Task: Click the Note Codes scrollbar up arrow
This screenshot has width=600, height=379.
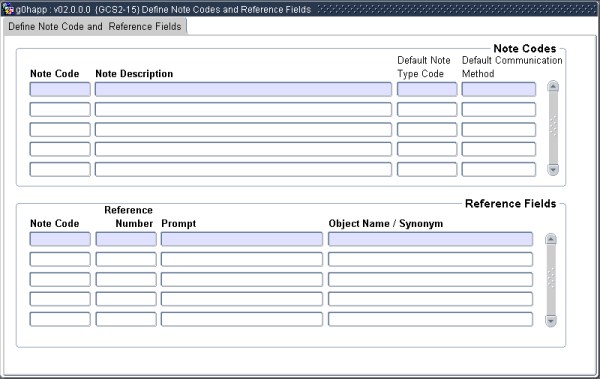Action: coord(553,86)
